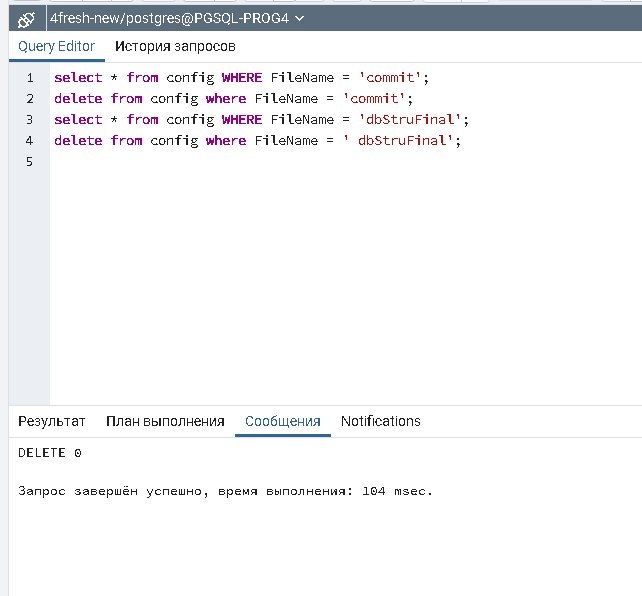Place cursor at the last delete statement
The image size is (642, 596).
point(256,141)
